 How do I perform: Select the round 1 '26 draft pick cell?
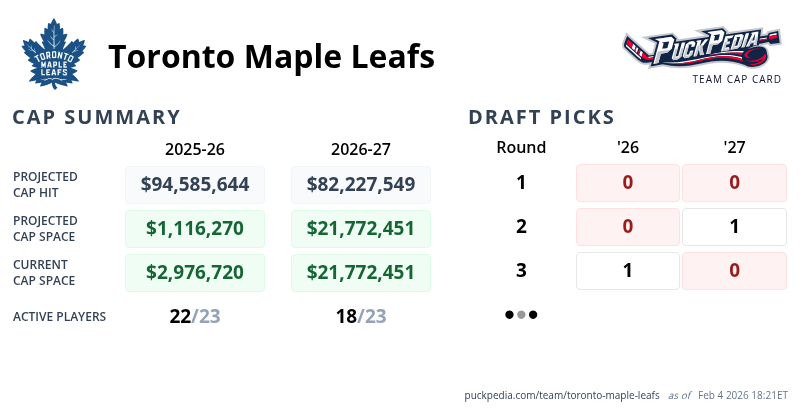click(628, 183)
